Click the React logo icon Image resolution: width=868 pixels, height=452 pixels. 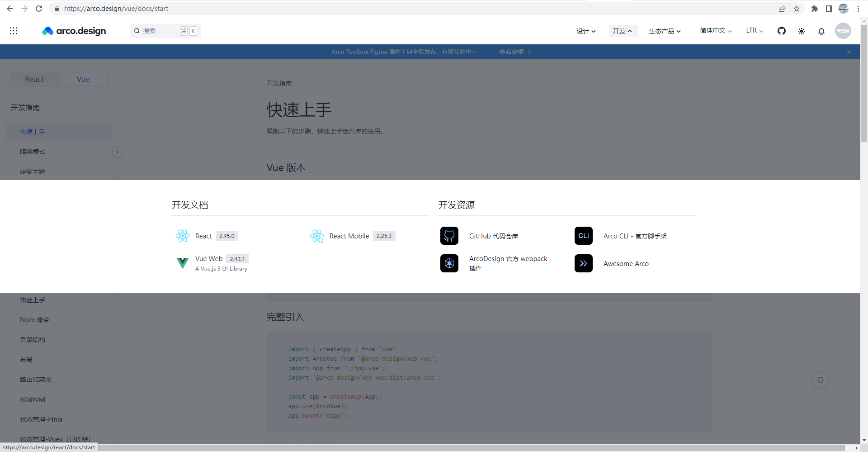[x=183, y=236]
